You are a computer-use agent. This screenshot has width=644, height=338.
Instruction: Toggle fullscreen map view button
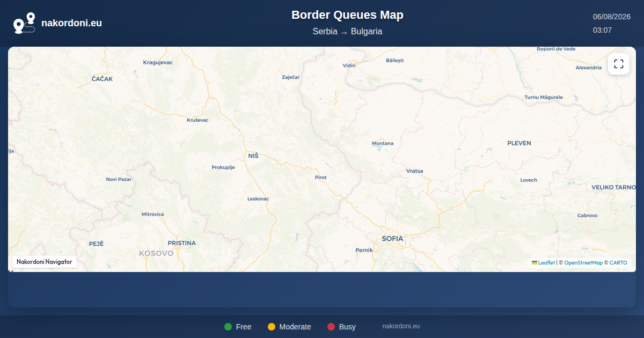coord(619,64)
